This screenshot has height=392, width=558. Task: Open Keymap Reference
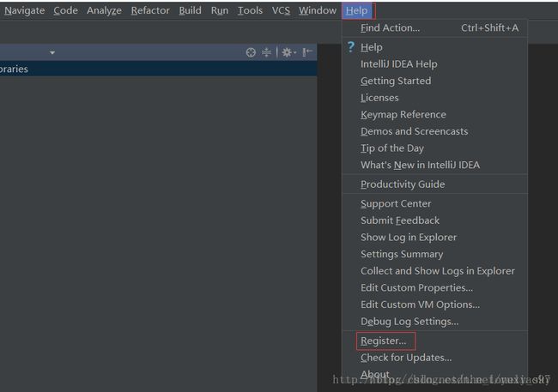[434, 115]
